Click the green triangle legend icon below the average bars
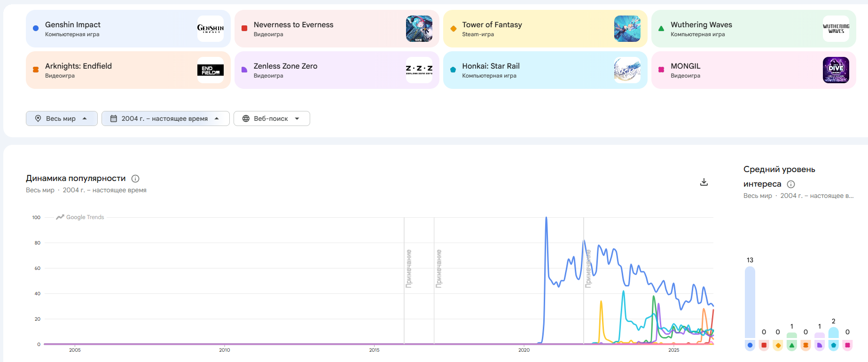Viewport: 868px width, 362px height. pyautogui.click(x=792, y=345)
